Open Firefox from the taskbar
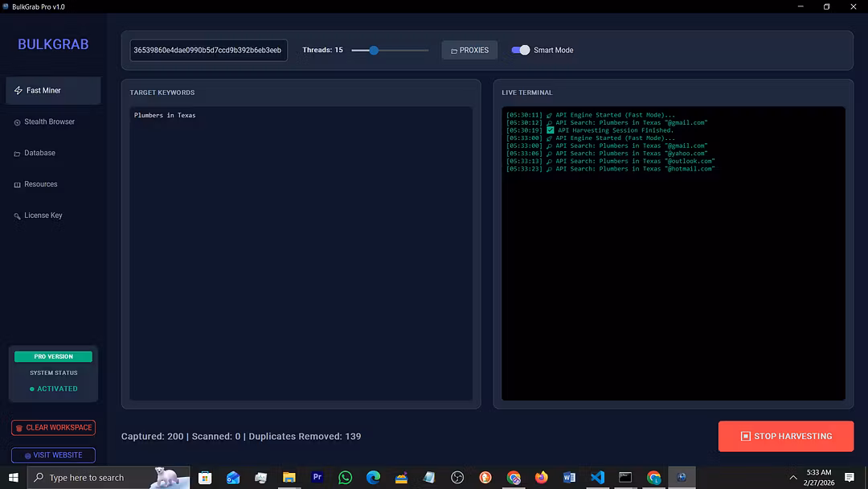 542,478
